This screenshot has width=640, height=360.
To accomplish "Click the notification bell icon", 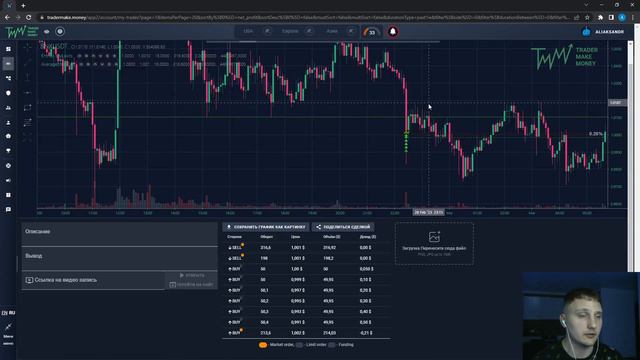I will [x=393, y=31].
